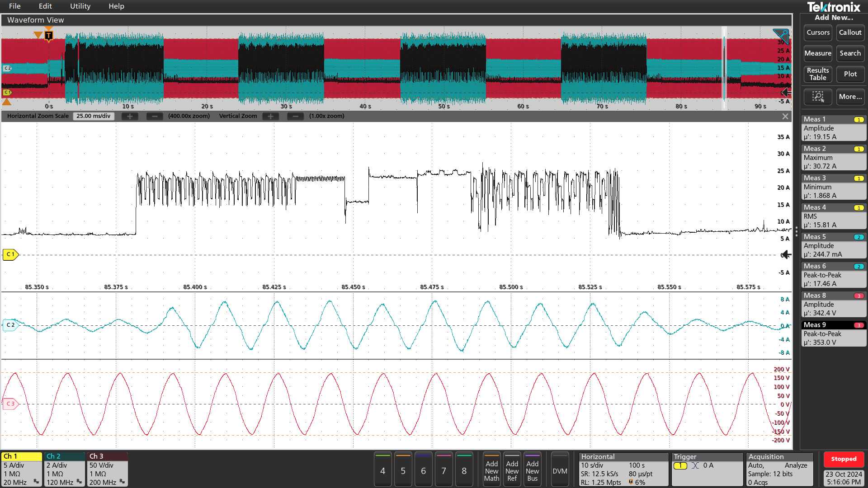Open Ch 2 settings badge
This screenshot has width=868, height=488.
click(x=64, y=469)
